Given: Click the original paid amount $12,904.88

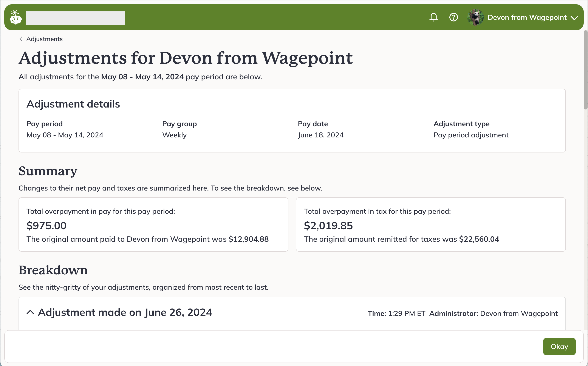Looking at the screenshot, I should (249, 239).
